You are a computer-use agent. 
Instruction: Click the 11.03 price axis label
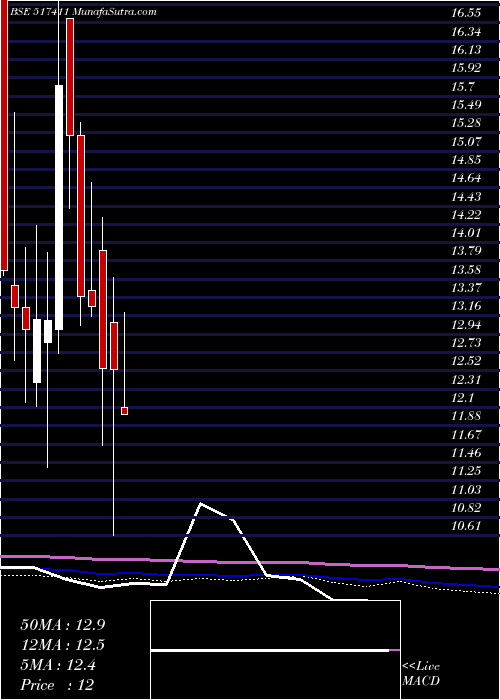click(x=466, y=489)
